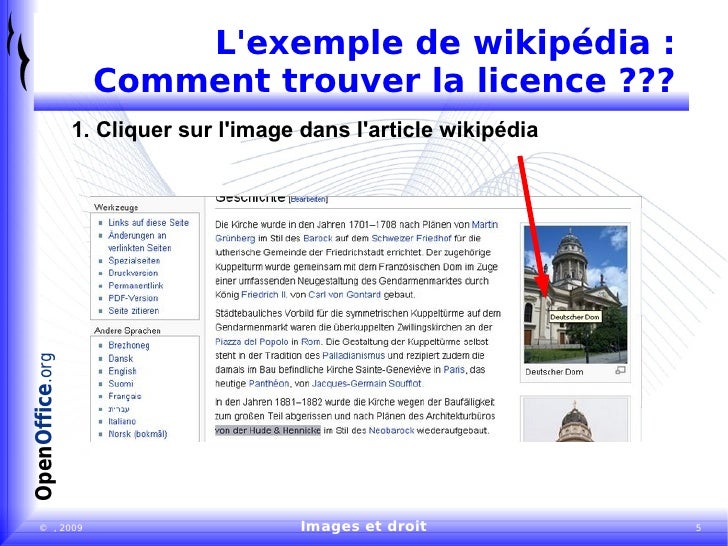This screenshot has width=728, height=546.
Task: Click the Bearbeiten edit link next to Geschichte
Action: [x=308, y=200]
